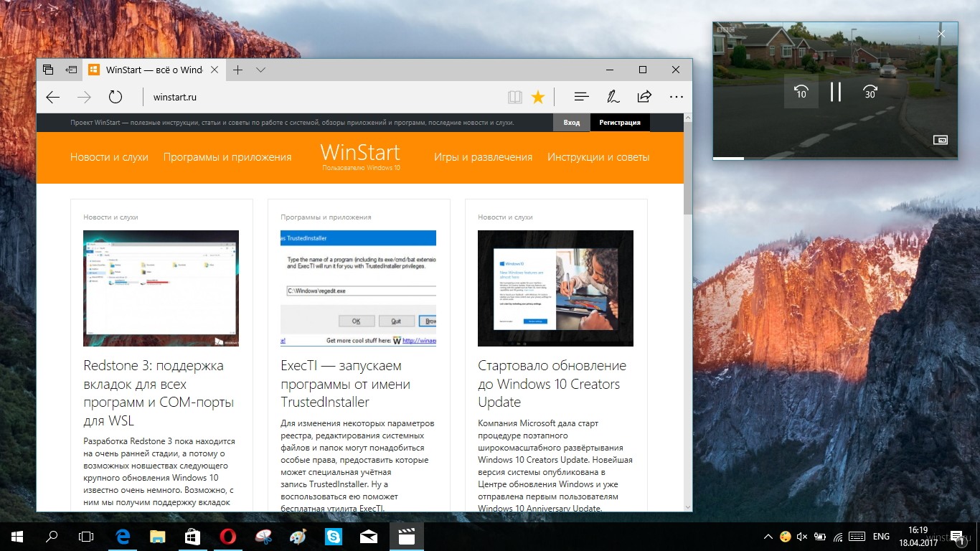The width and height of the screenshot is (980, 551).
Task: Click the Вход login button
Action: tap(572, 123)
